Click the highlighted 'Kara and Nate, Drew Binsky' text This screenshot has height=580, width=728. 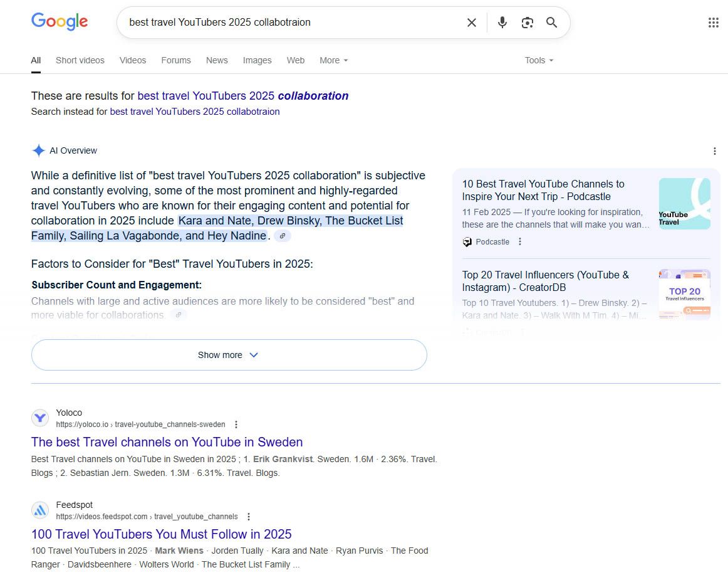[251, 221]
